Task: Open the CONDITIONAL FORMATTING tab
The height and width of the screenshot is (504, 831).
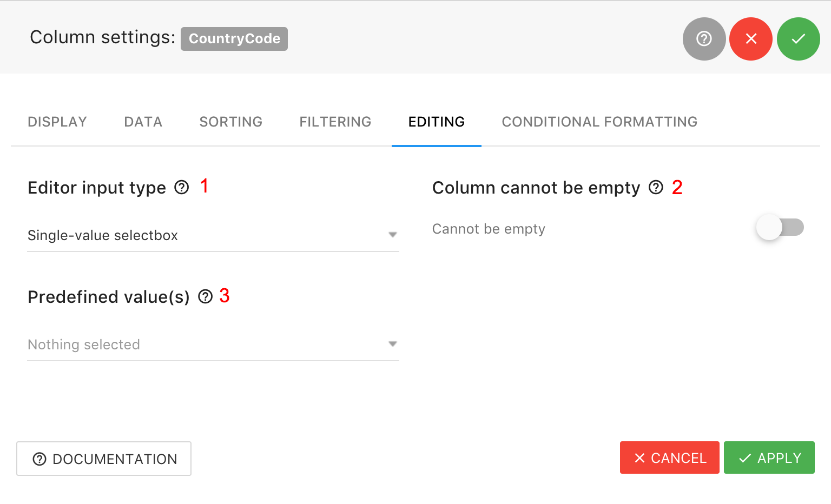Action: (x=599, y=122)
